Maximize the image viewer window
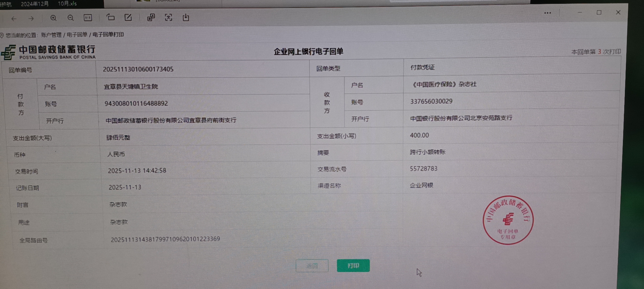 [599, 12]
